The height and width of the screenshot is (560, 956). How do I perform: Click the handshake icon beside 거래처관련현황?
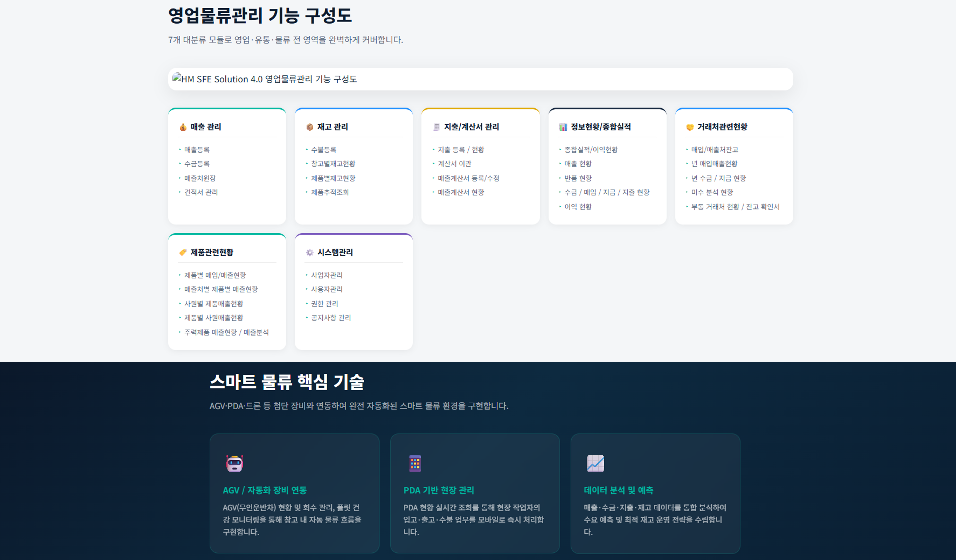[690, 127]
